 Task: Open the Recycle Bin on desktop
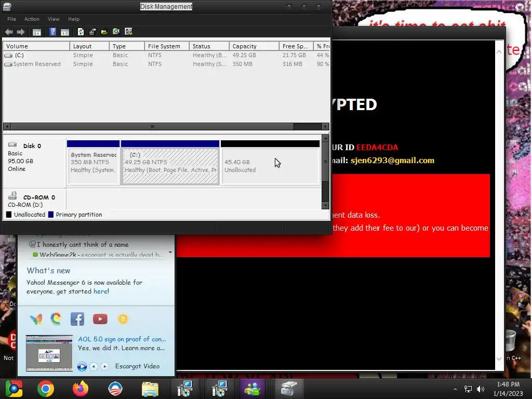click(x=511, y=341)
